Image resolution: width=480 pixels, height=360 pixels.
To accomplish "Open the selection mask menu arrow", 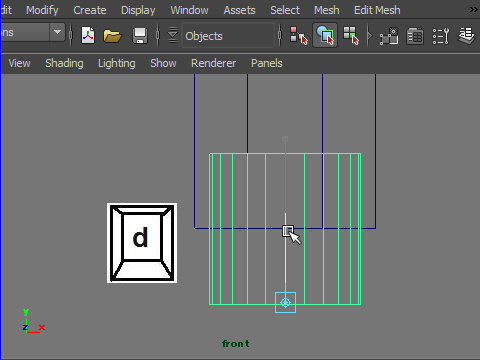I will pos(172,35).
